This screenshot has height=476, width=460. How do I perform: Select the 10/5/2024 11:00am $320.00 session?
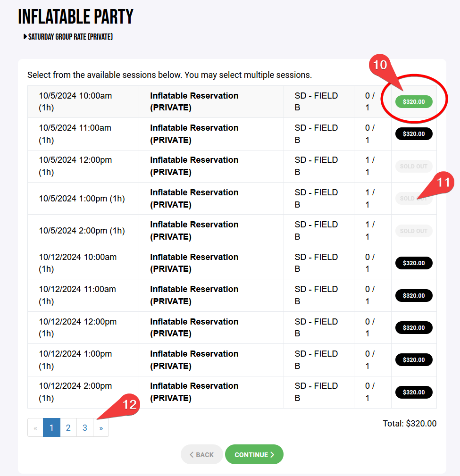click(413, 134)
